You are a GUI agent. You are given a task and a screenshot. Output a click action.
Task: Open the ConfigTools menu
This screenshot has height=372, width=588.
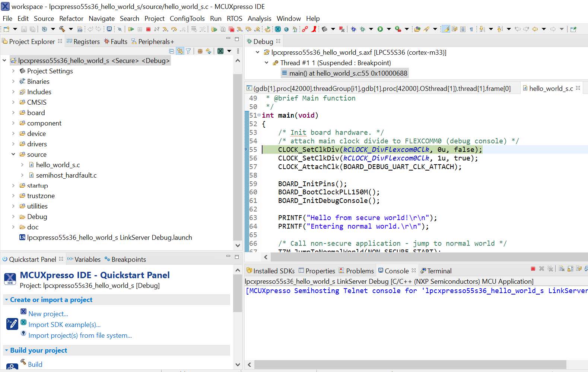pyautogui.click(x=187, y=19)
